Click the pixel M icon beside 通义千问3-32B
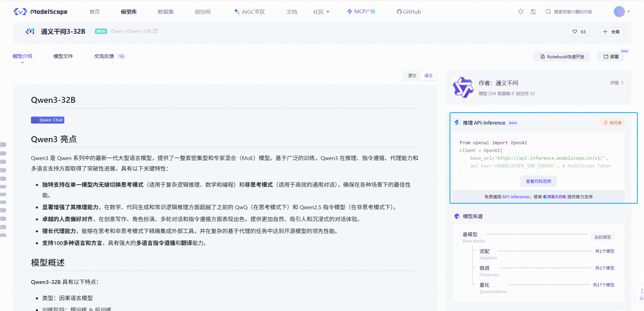The image size is (644, 311). click(30, 31)
